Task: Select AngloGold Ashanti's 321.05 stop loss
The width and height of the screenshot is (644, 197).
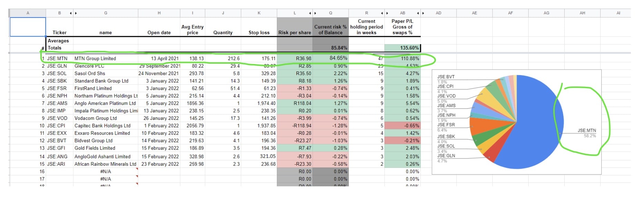Action: pyautogui.click(x=259, y=156)
